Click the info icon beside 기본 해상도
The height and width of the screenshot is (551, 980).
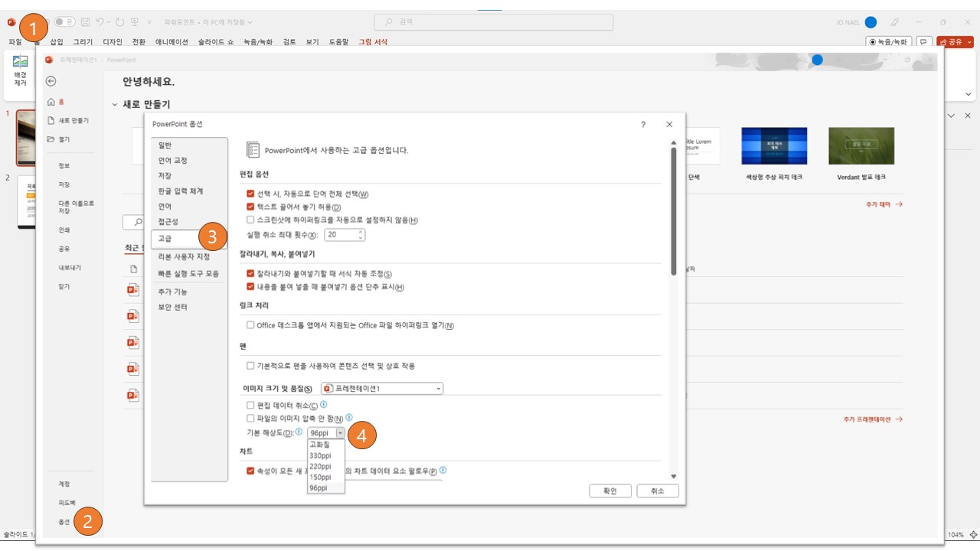point(299,432)
